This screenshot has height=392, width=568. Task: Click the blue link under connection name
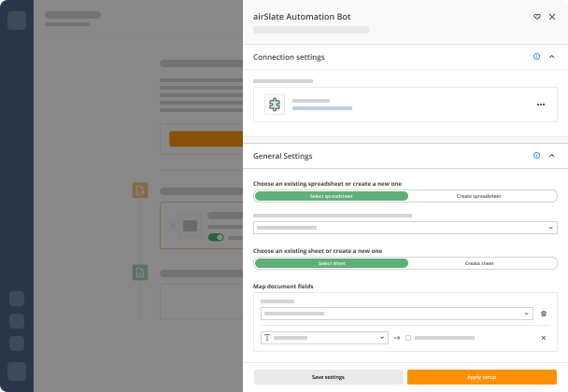point(322,108)
